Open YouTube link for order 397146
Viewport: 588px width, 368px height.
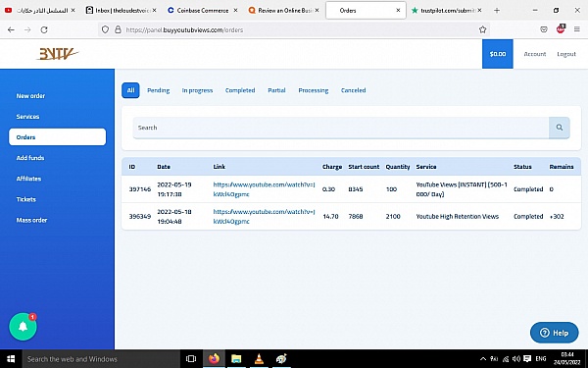click(264, 189)
